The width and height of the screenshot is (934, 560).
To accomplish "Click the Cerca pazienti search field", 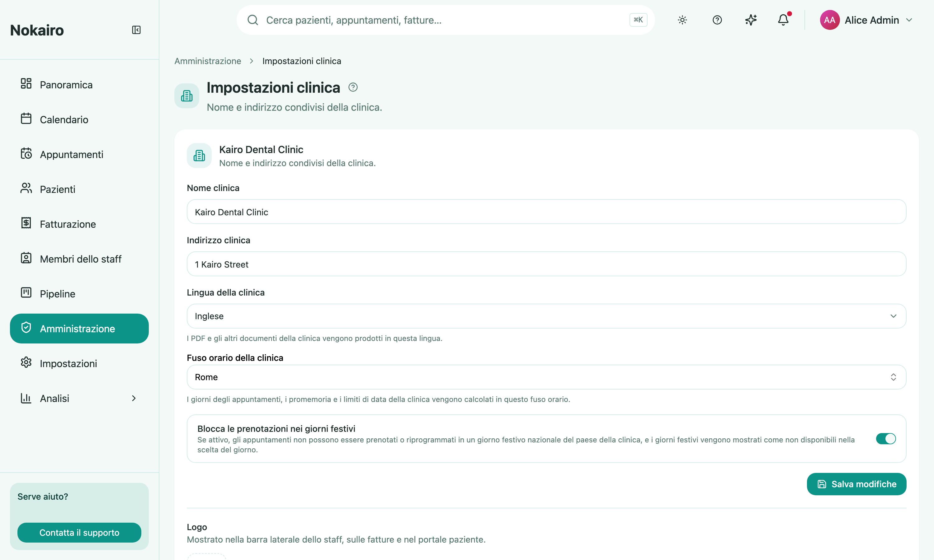I will pos(446,20).
